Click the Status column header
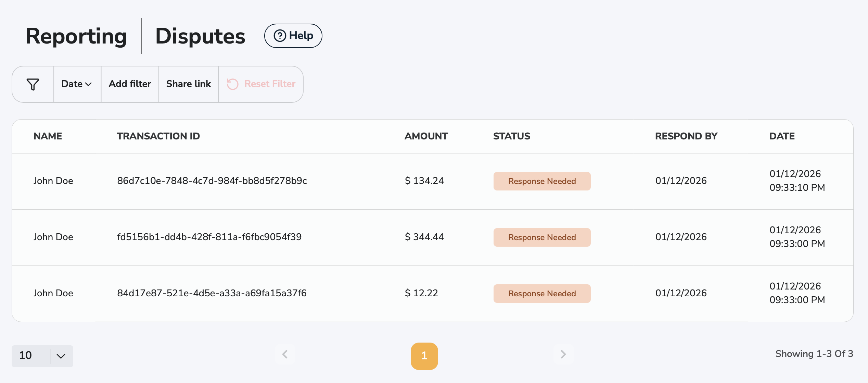The width and height of the screenshot is (868, 383). click(511, 136)
